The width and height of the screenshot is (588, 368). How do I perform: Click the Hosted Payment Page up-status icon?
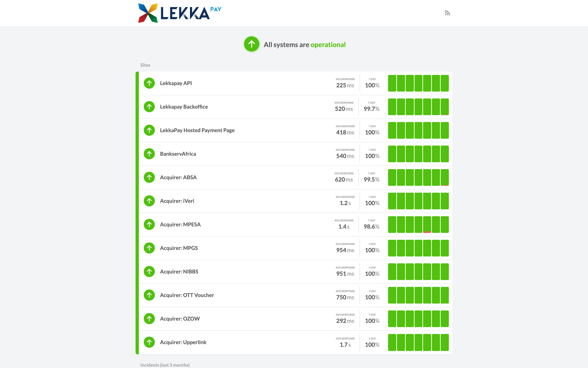pyautogui.click(x=149, y=130)
